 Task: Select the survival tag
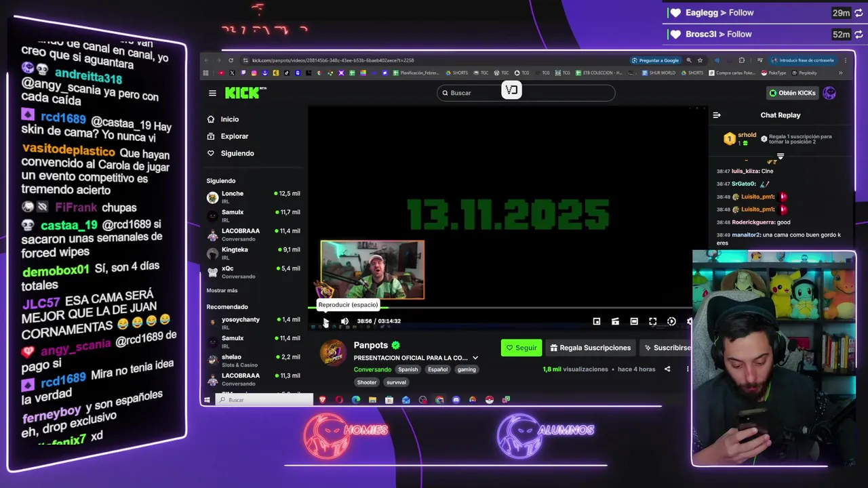point(397,382)
